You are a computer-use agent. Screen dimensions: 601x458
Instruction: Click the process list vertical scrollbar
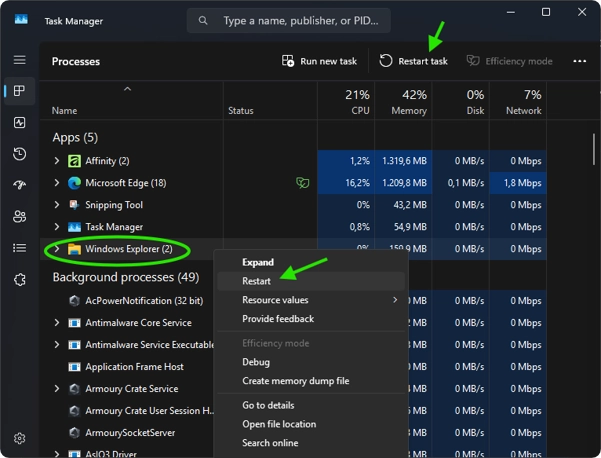pyautogui.click(x=594, y=149)
